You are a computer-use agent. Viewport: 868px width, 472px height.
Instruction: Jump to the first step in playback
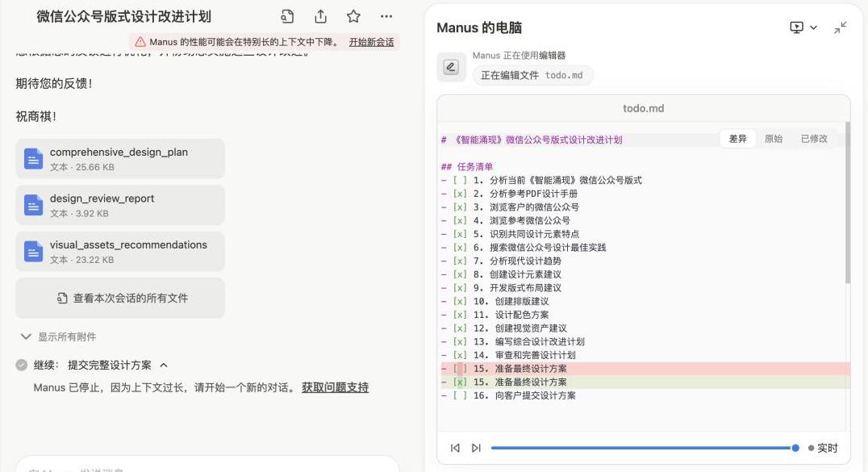(455, 448)
